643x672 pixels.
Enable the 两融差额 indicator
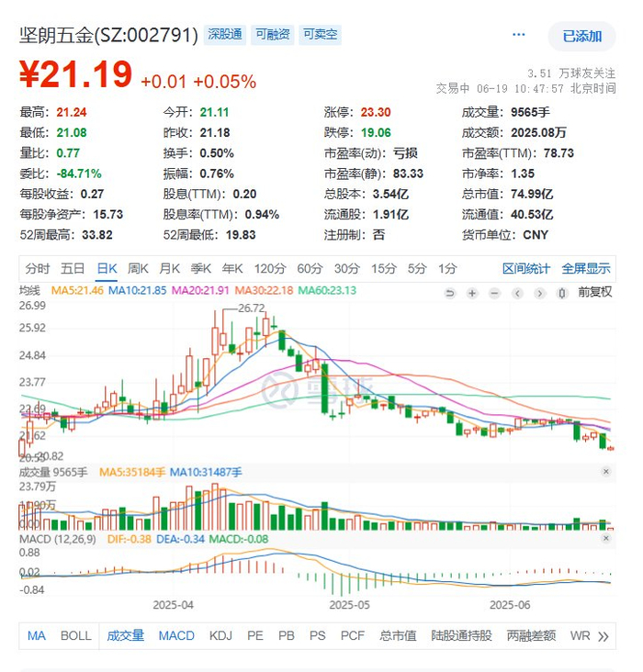tap(531, 636)
